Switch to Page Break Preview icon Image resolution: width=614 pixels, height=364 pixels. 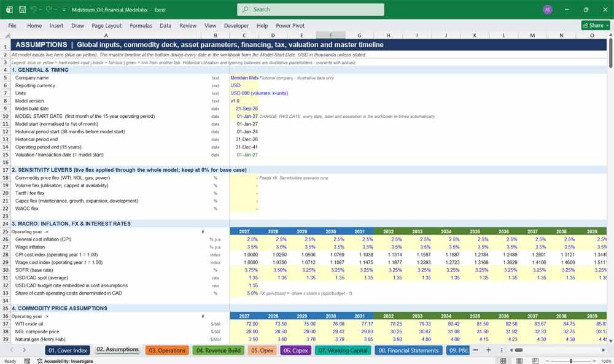tap(535, 361)
